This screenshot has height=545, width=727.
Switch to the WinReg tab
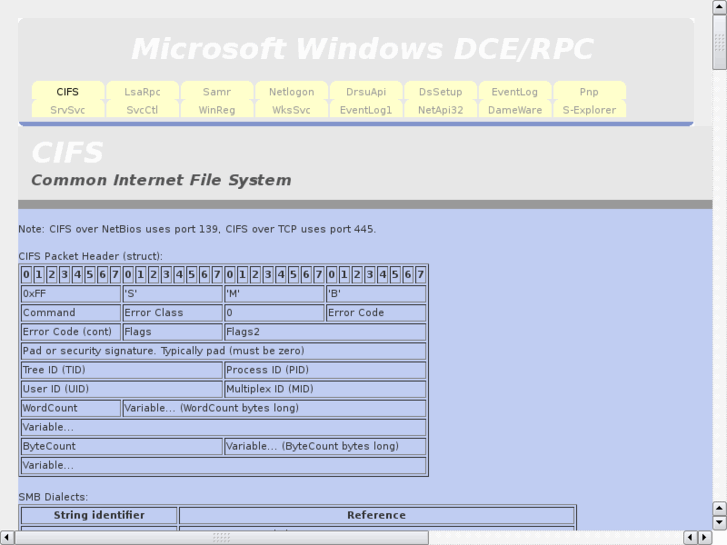(x=217, y=110)
